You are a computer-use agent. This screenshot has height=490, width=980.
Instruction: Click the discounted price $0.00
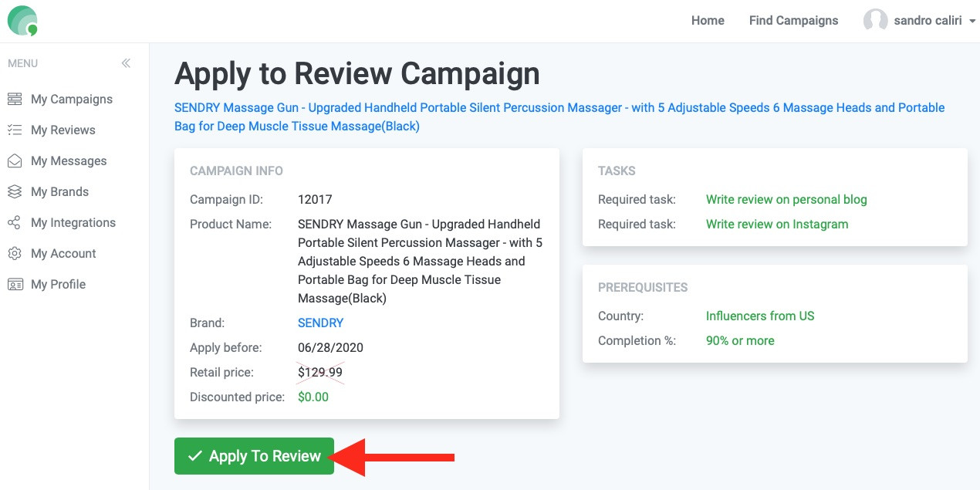pos(313,397)
